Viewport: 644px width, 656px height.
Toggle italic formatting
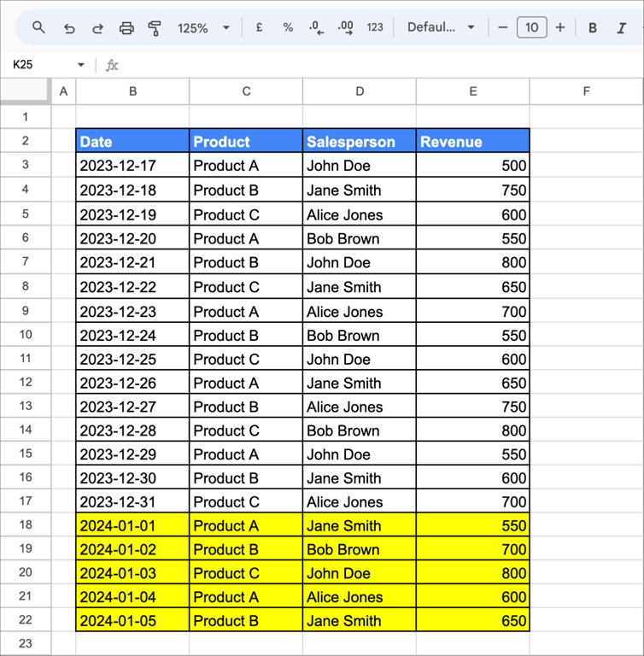point(622,27)
